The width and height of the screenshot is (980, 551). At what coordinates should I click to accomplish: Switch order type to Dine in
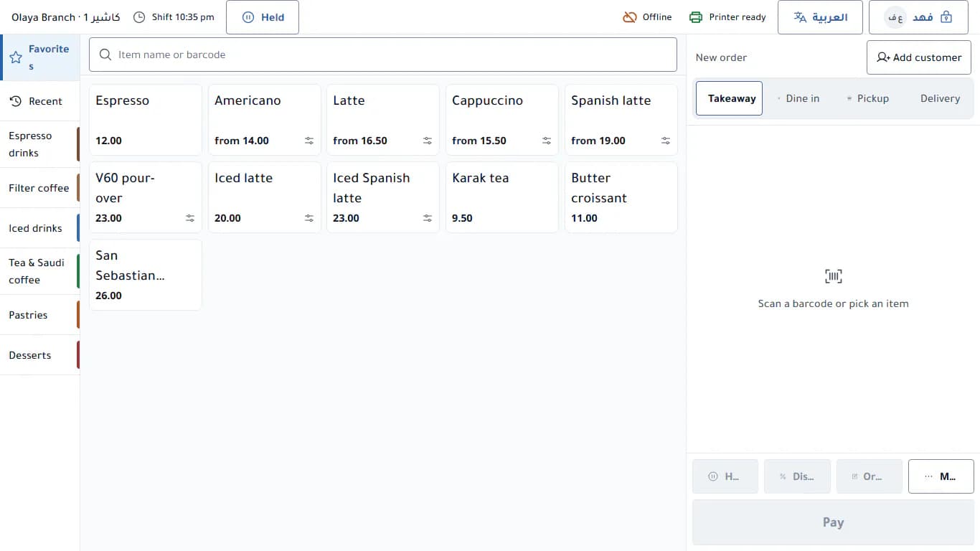798,98
